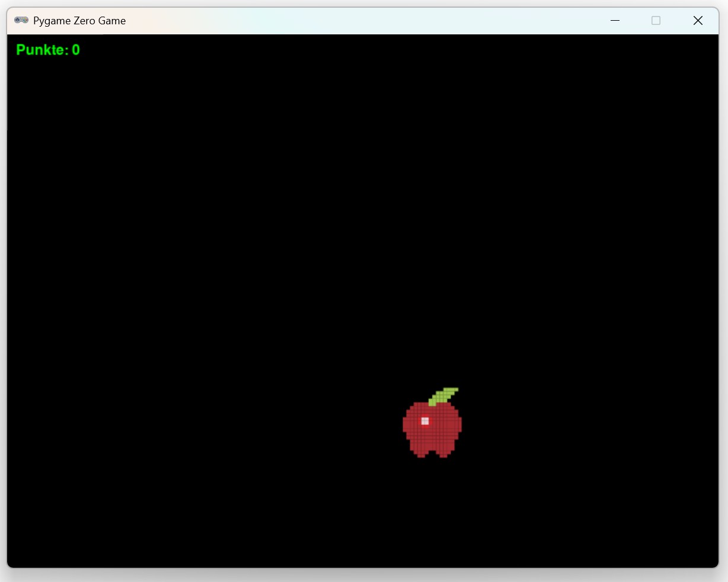728x582 pixels.
Task: Click the gamepad icon in title bar
Action: (x=21, y=20)
